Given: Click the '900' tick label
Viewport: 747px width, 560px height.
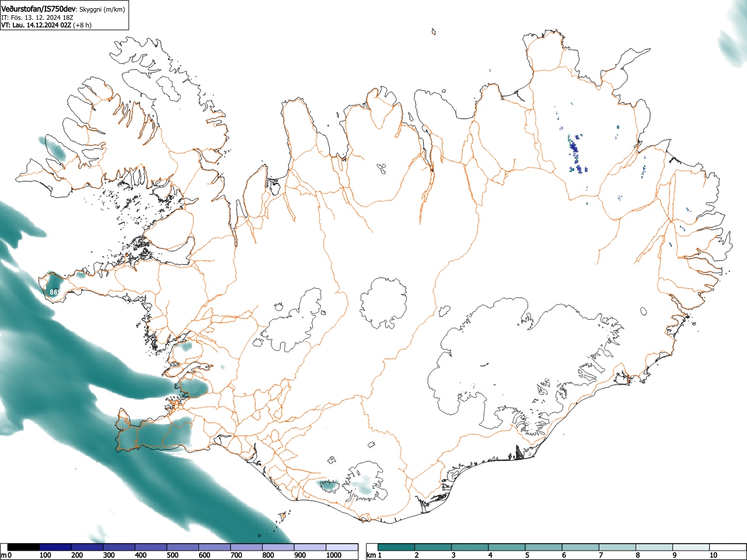Looking at the screenshot, I should click(300, 555).
